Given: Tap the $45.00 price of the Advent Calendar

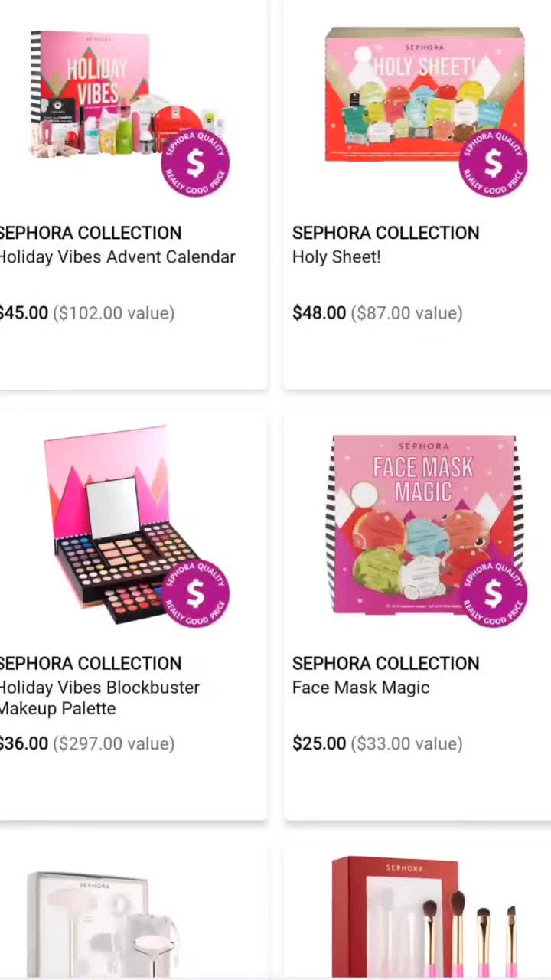Looking at the screenshot, I should 23,313.
